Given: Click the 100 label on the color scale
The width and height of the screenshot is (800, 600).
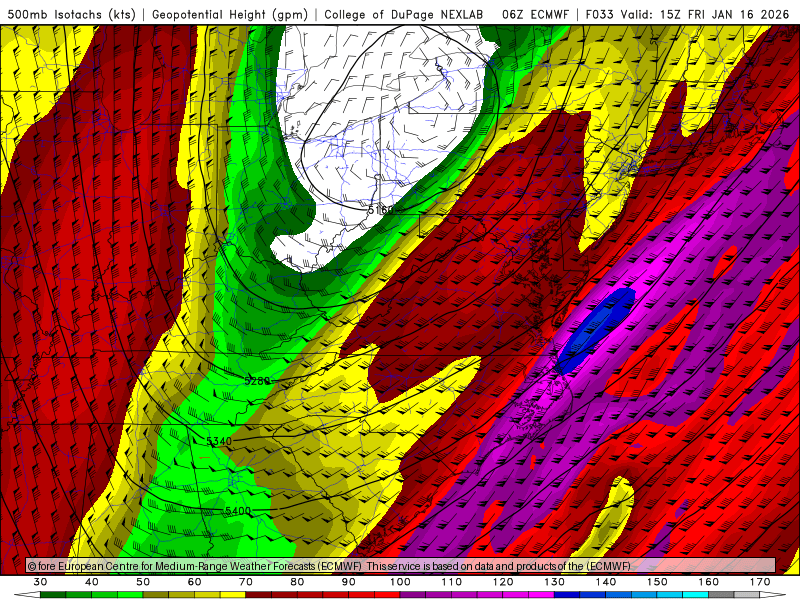Looking at the screenshot, I should click(x=401, y=582).
